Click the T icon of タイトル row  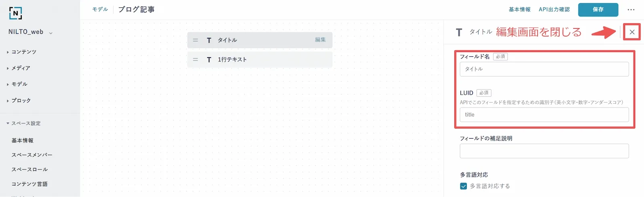(209, 40)
